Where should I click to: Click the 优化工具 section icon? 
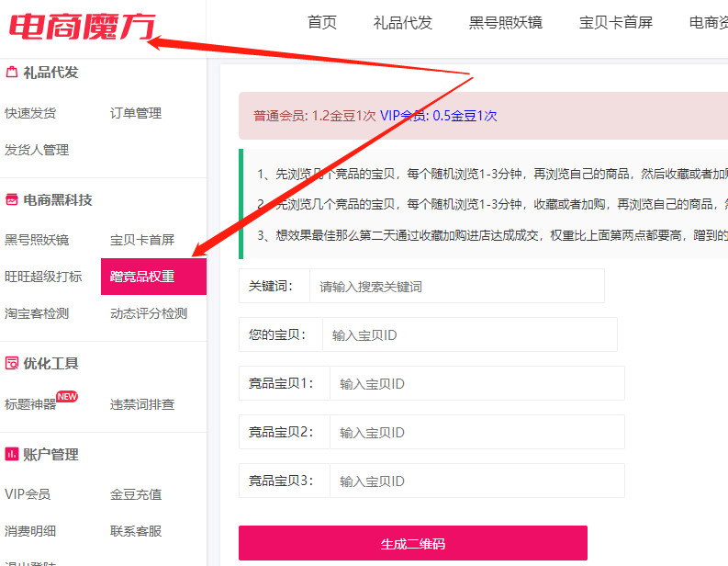point(12,363)
